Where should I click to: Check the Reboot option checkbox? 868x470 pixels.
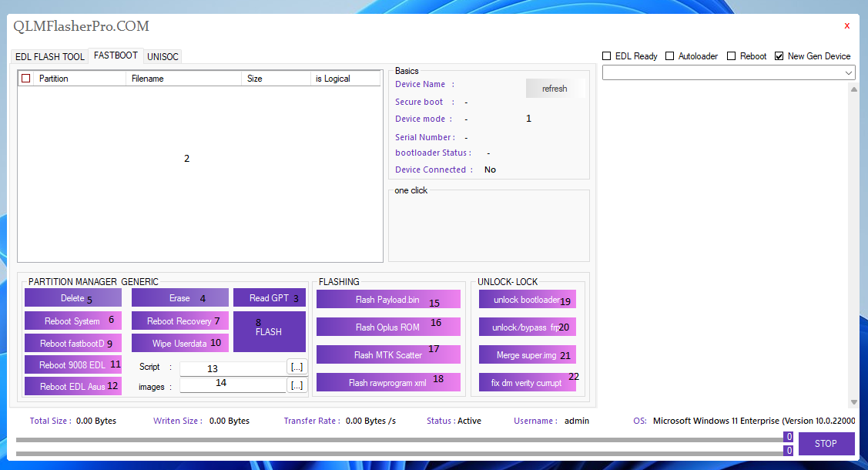pos(731,56)
